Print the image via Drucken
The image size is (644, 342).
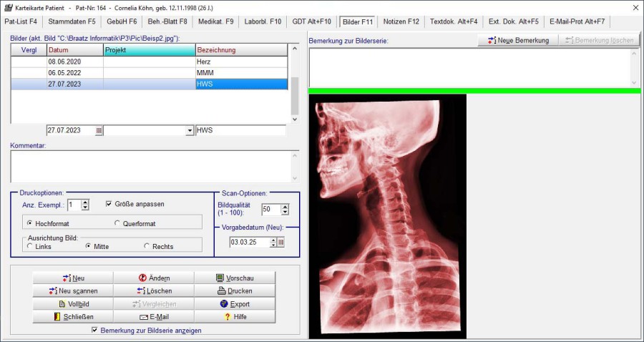(234, 290)
